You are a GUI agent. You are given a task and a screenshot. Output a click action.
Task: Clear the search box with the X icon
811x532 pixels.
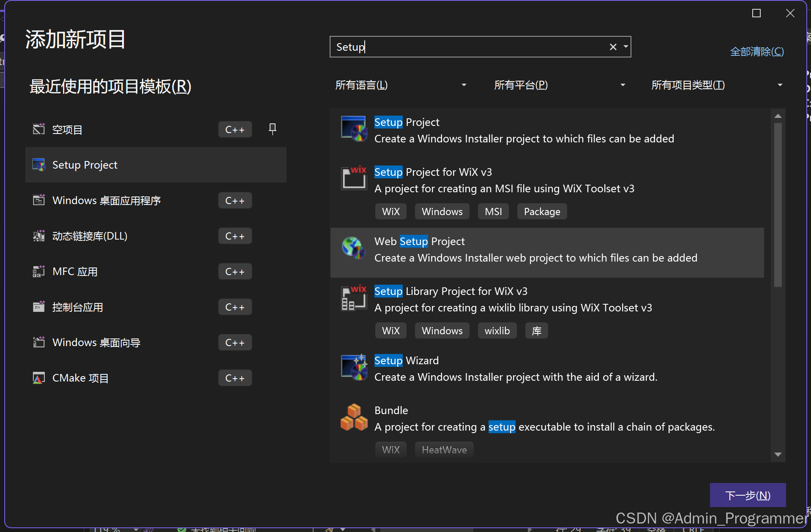(x=613, y=47)
